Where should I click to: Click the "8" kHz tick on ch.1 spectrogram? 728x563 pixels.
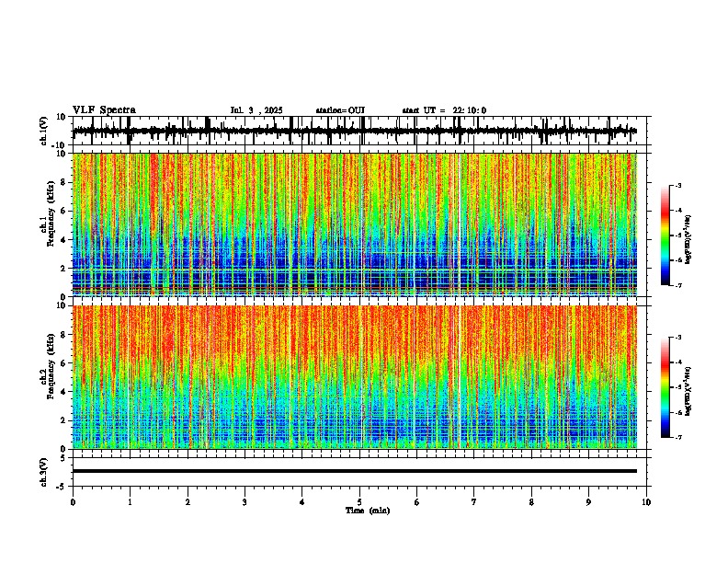coord(64,182)
